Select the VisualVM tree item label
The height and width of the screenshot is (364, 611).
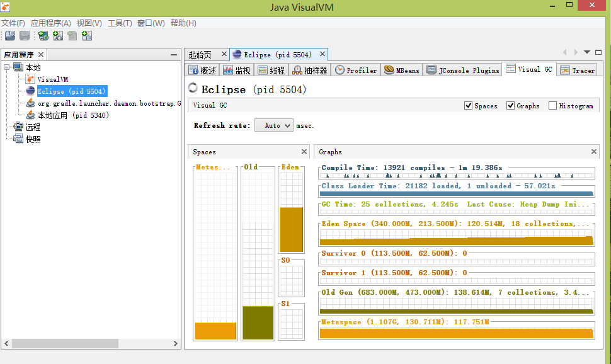(x=53, y=79)
